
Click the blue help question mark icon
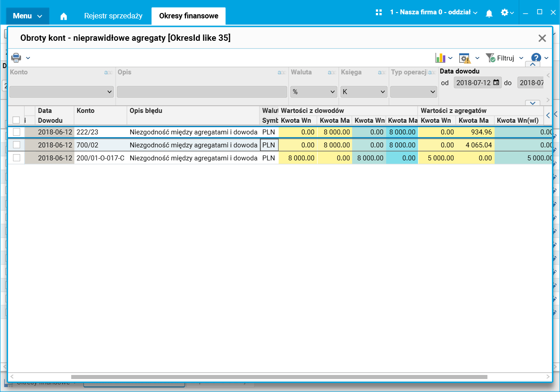536,58
